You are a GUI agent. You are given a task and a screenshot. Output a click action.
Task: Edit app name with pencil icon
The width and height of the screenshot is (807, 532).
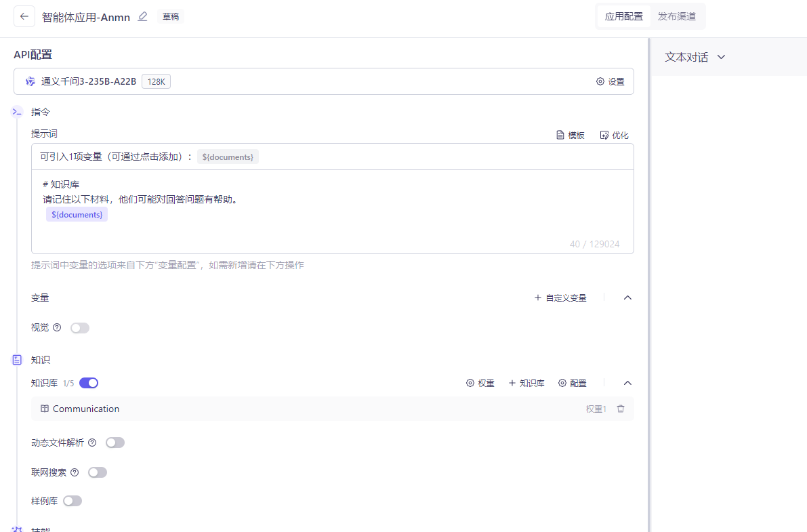click(142, 16)
